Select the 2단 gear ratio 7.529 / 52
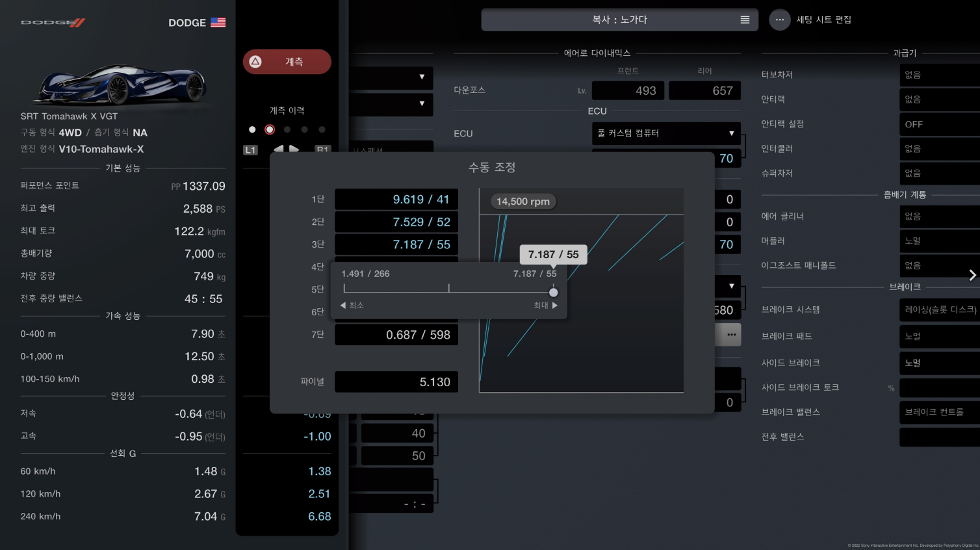Viewport: 980px width, 550px height. click(396, 222)
